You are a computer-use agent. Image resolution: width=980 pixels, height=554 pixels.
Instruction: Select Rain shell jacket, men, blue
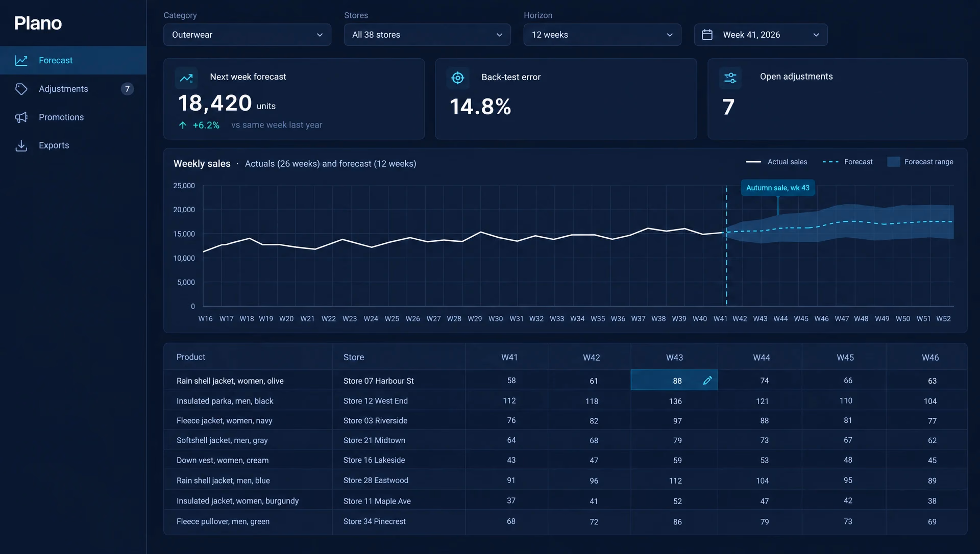click(223, 481)
